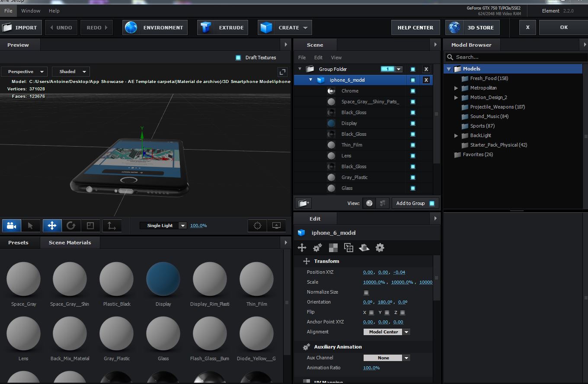The image size is (588, 384).
Task: Click the two overlapping squares icon in Edit panel
Action: click(348, 247)
